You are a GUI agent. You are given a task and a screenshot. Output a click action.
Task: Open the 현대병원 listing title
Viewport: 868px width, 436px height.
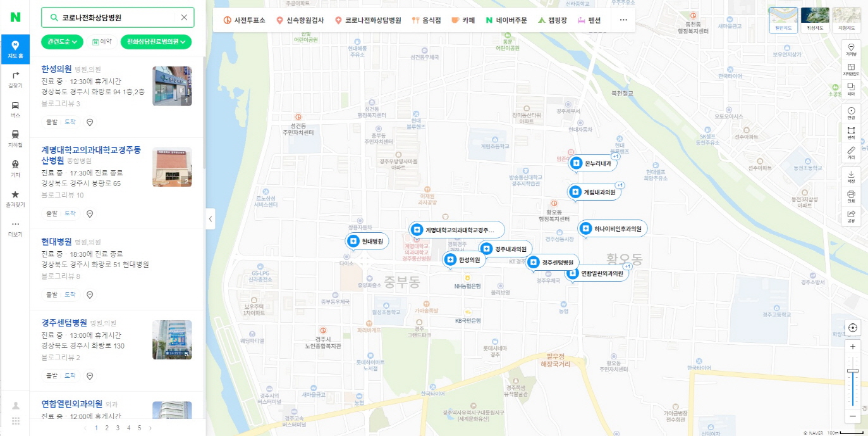pos(56,242)
